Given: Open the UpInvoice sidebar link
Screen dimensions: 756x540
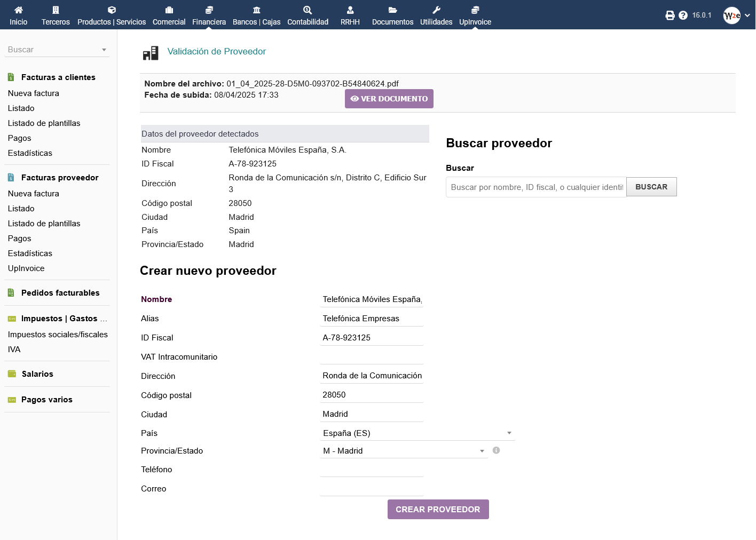Looking at the screenshot, I should [x=26, y=268].
